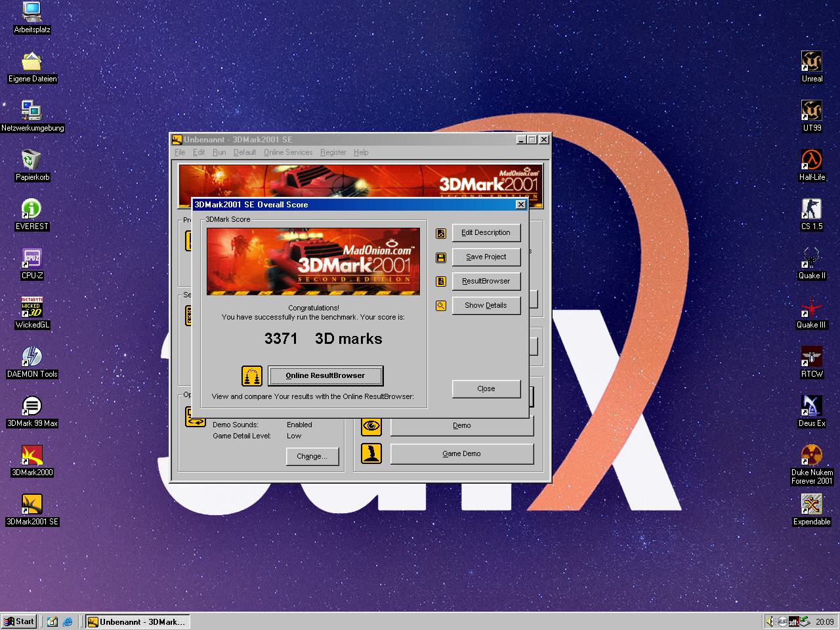Select the RTCW game shortcut
This screenshot has width=840, height=630.
pos(812,362)
